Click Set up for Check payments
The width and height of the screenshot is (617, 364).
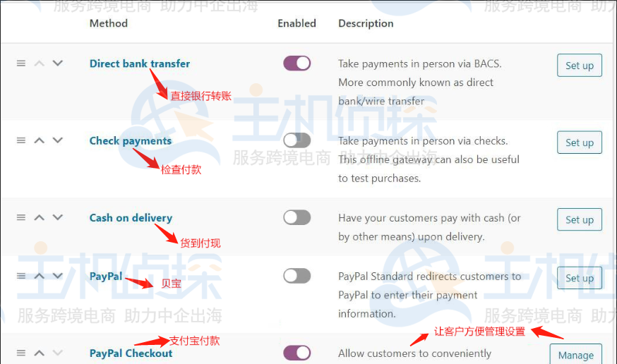[579, 142]
